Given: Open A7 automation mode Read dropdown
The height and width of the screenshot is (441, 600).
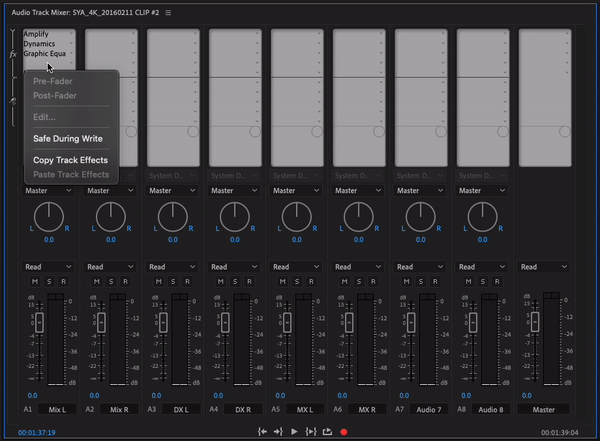Looking at the screenshot, I should 420,267.
